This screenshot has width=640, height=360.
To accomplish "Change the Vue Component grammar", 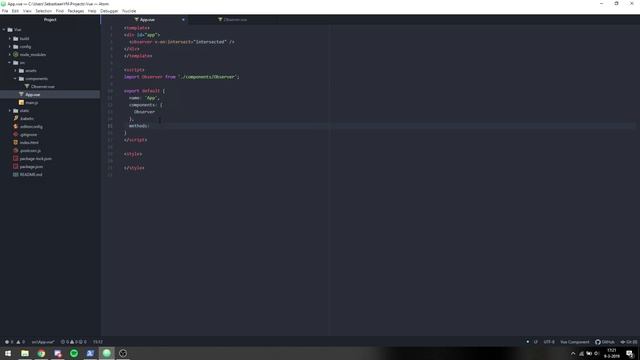I will 575,342.
